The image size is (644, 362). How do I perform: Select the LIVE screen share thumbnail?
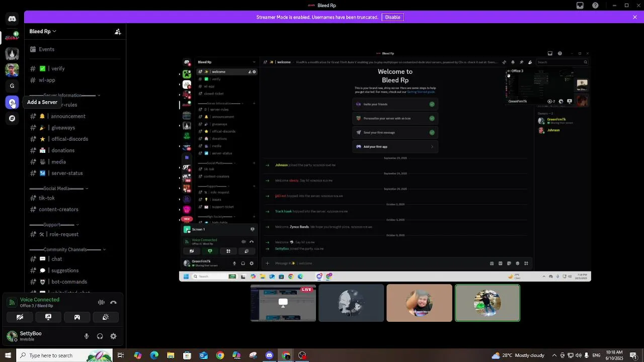point(283,303)
